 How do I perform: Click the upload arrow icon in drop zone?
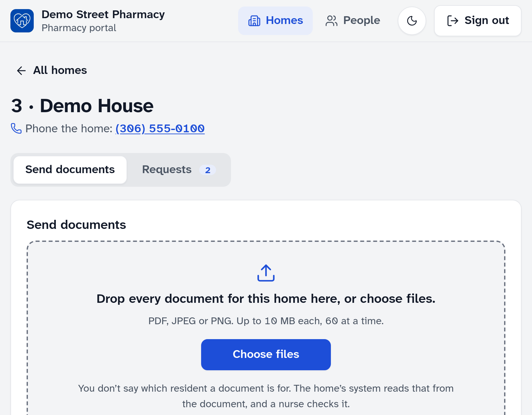(x=266, y=273)
